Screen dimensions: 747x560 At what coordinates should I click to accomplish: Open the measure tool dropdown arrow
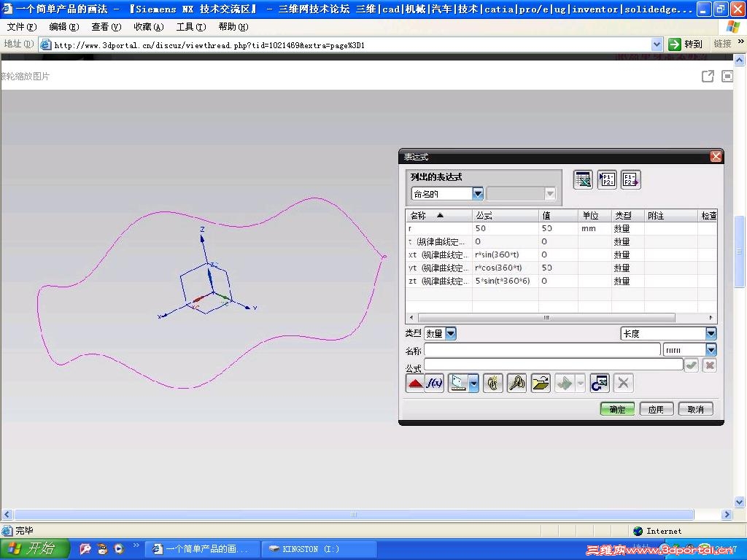coord(473,384)
